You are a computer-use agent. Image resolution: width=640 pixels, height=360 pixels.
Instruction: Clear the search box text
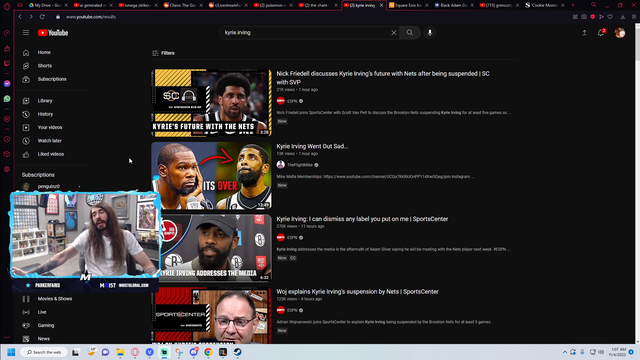tap(393, 33)
